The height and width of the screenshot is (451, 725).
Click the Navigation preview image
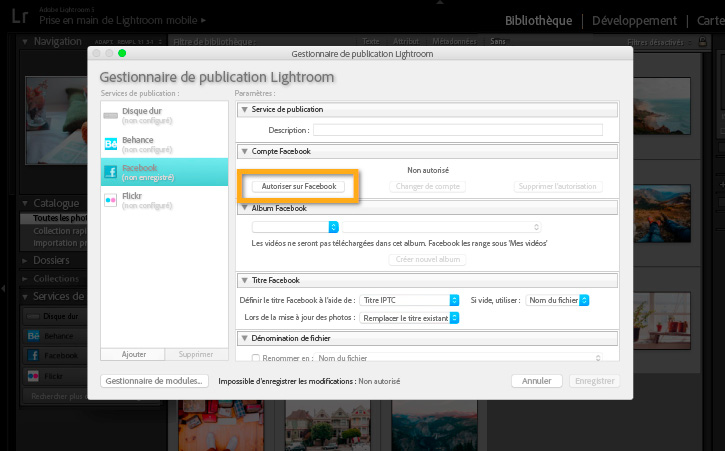pyautogui.click(x=56, y=120)
